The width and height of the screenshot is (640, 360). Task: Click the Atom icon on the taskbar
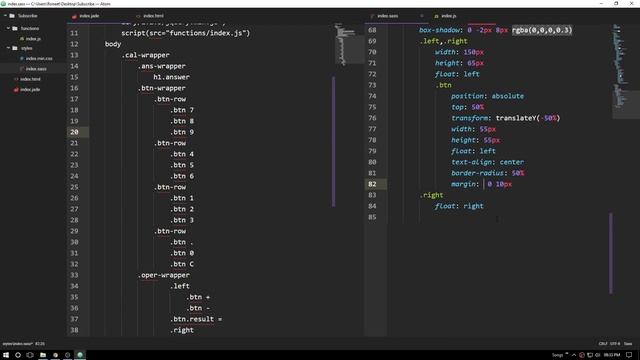click(80, 355)
